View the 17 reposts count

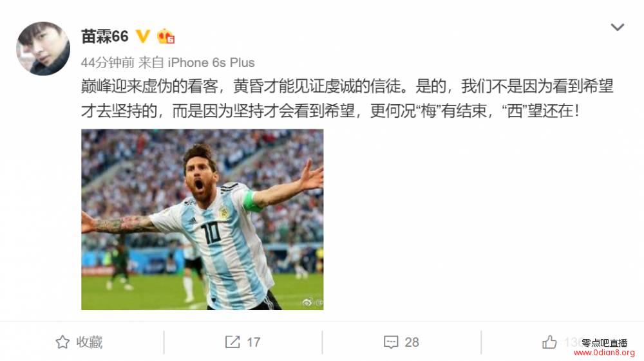click(x=253, y=342)
